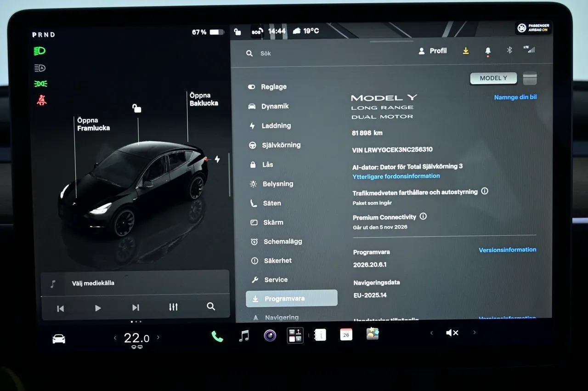The image size is (588, 391).
Task: Toggle the headlights indicator
Action: pyautogui.click(x=40, y=51)
